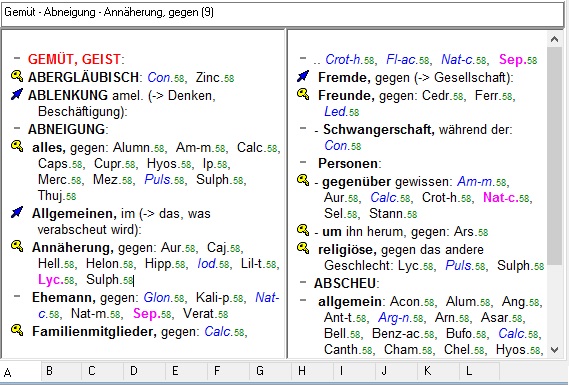Click the arrow icon beside Fremde, gegen
This screenshot has height=385, width=569.
tap(303, 76)
